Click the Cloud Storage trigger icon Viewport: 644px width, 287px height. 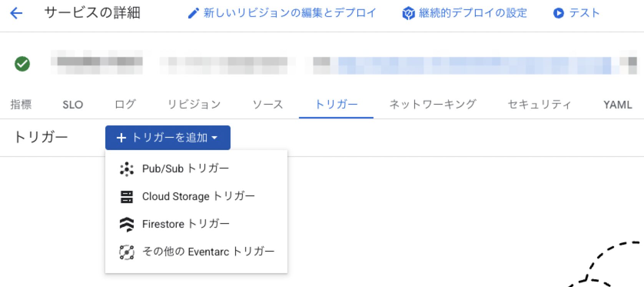[x=126, y=197]
